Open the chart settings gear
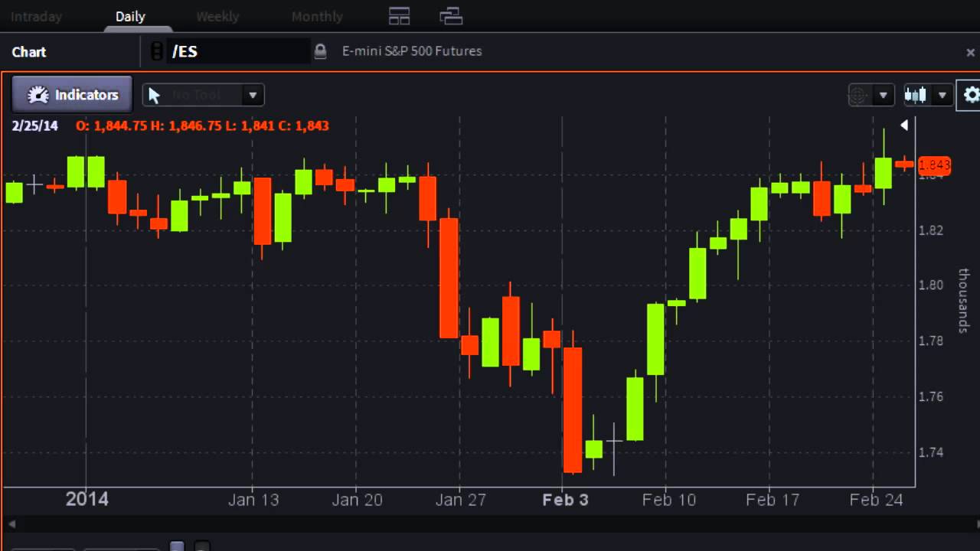Image resolution: width=980 pixels, height=551 pixels. (x=971, y=95)
